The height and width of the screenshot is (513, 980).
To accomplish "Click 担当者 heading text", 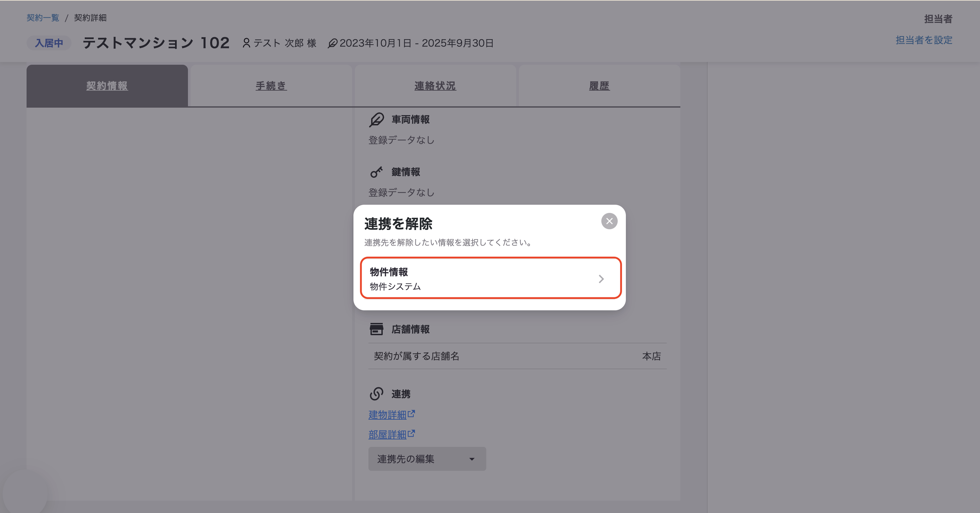I will (938, 19).
